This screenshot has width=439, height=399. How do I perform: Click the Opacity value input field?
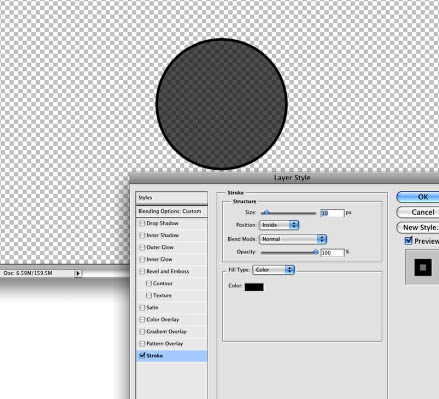332,253
